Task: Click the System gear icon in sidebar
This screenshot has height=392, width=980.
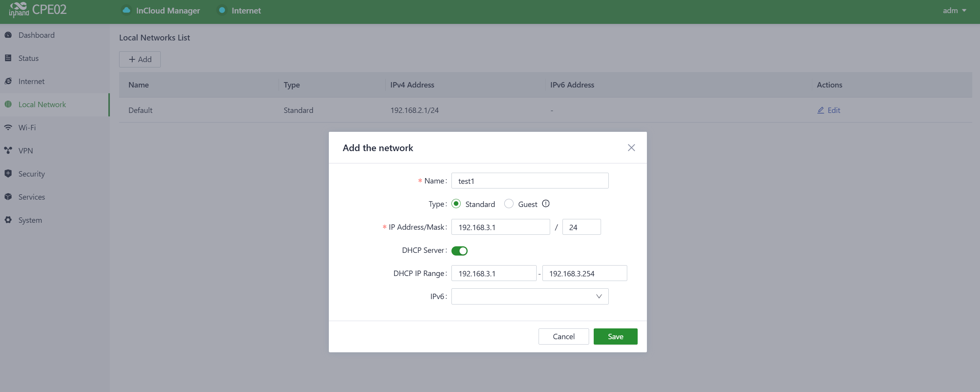Action: coord(8,220)
